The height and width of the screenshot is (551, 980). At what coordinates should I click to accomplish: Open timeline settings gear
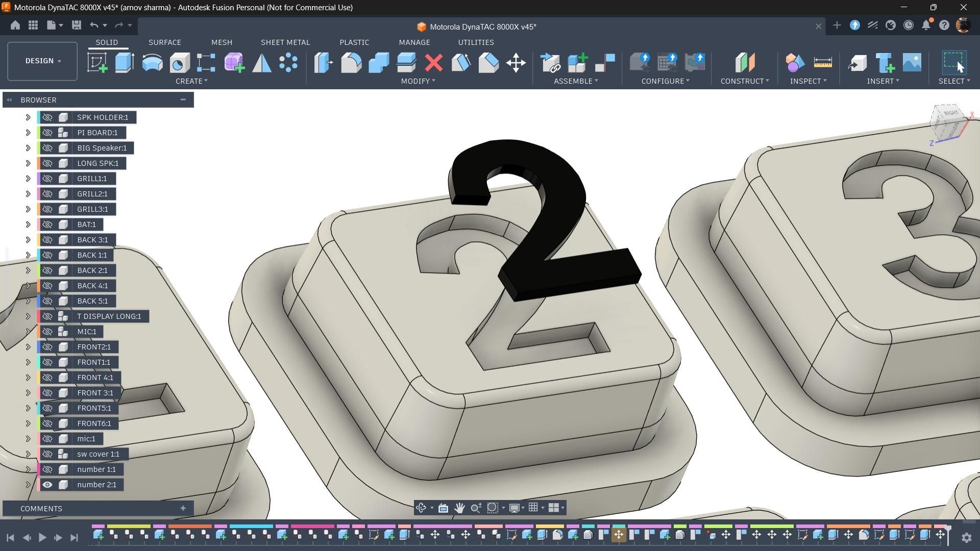(966, 537)
